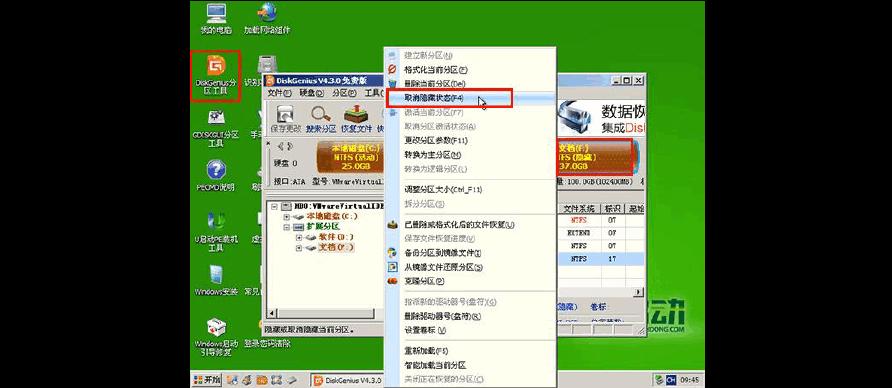Select the U启动PE装机工具 desktop icon
The height and width of the screenshot is (388, 892).
click(215, 232)
